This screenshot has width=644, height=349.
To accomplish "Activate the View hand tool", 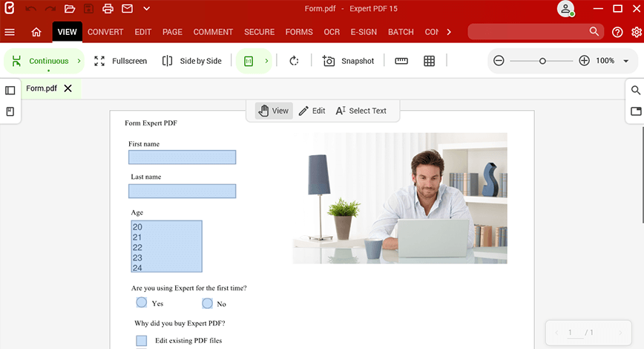I will pyautogui.click(x=274, y=111).
